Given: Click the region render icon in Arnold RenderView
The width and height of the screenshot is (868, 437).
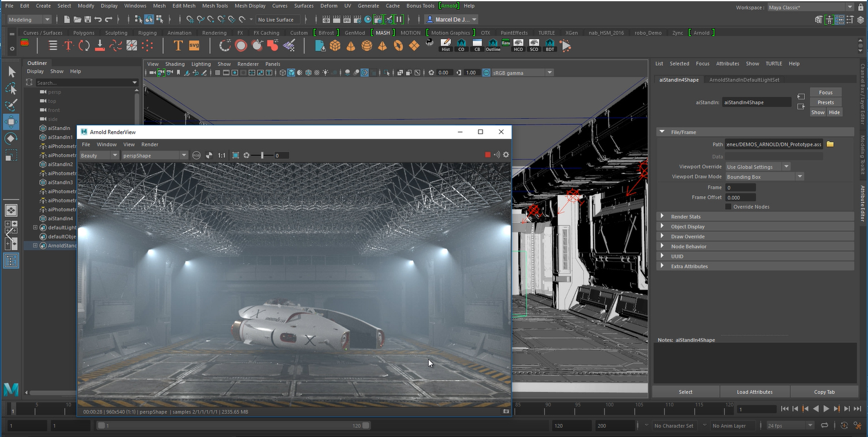Looking at the screenshot, I should tap(235, 155).
